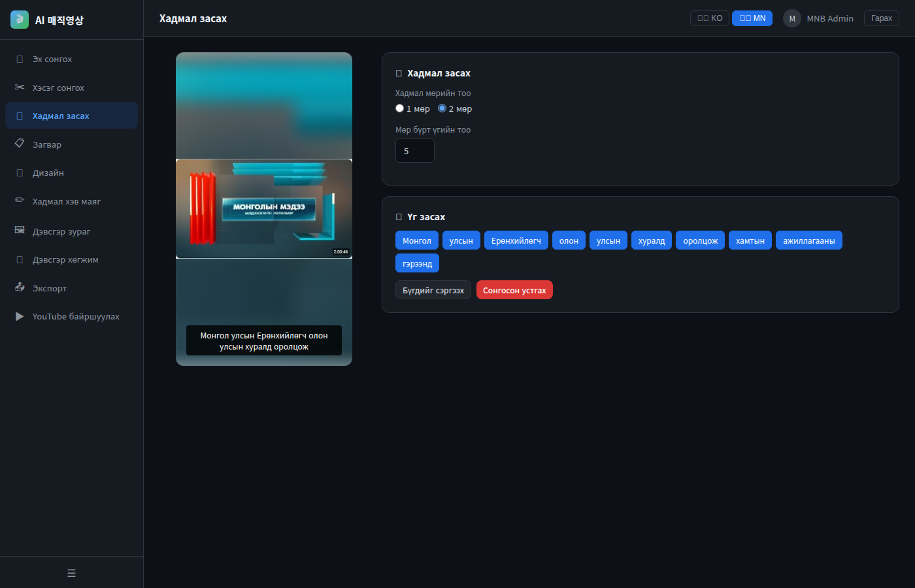915x588 pixels.
Task: Click the tag icon beside Загвар
Action: [20, 144]
